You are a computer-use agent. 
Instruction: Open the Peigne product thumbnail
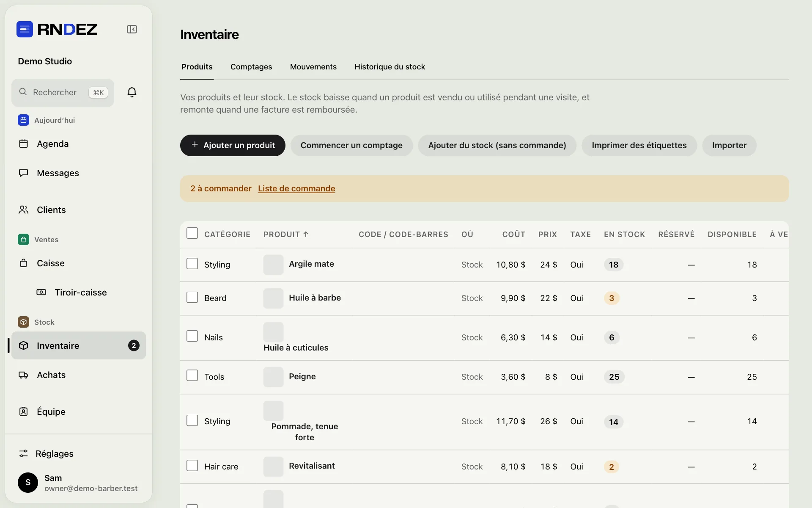pos(273,377)
